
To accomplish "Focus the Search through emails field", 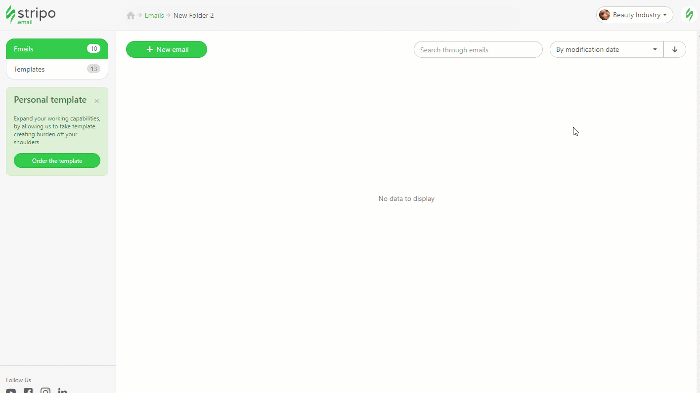I will click(478, 50).
